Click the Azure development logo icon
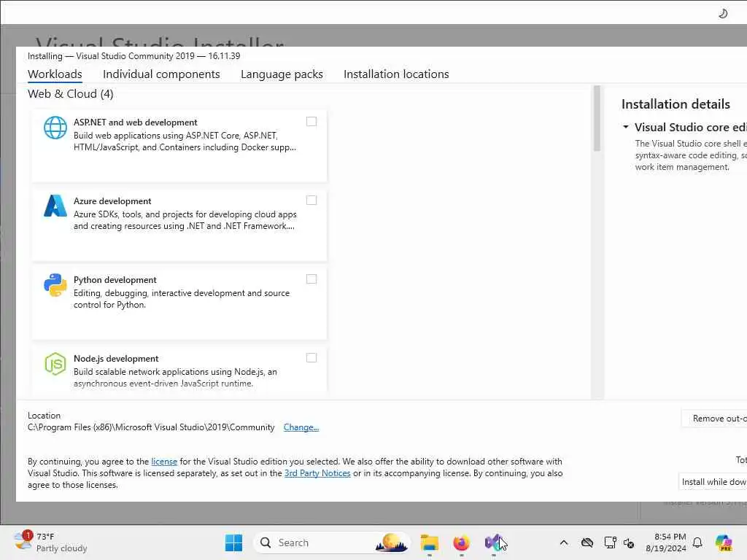747x560 pixels. 55,206
